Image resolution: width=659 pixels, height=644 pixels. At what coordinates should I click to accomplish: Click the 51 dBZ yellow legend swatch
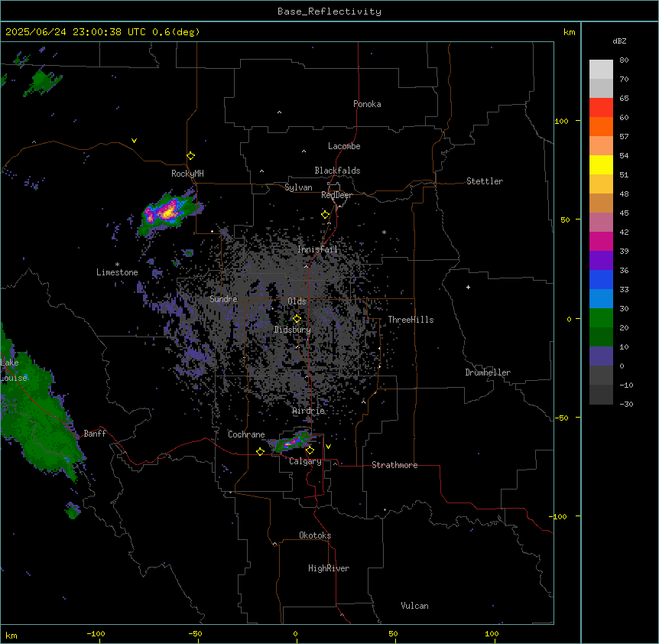(x=601, y=164)
